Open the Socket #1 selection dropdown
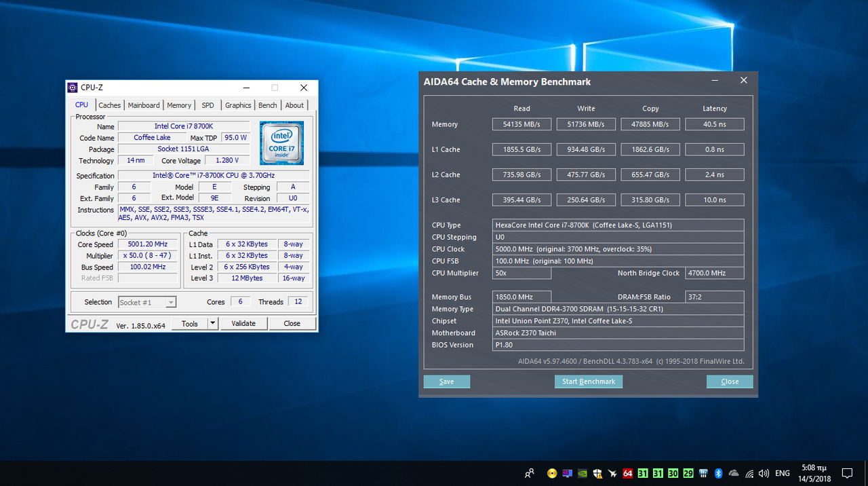 click(147, 302)
